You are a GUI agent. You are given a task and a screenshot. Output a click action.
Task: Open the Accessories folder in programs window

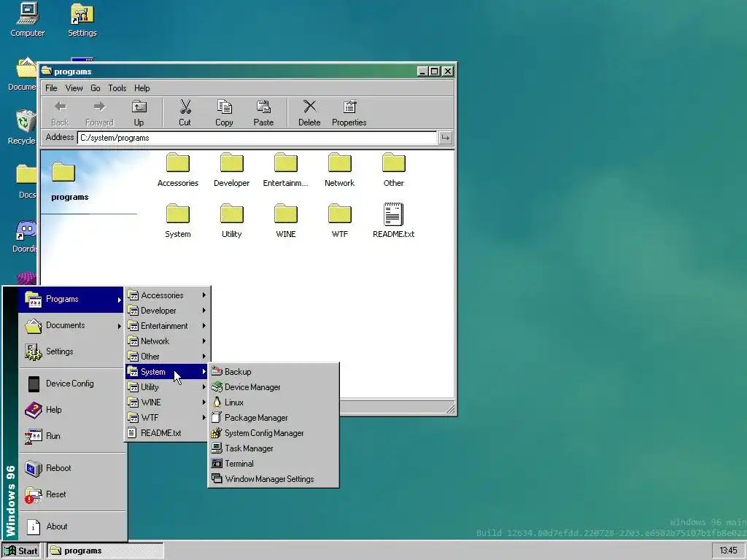pos(178,169)
